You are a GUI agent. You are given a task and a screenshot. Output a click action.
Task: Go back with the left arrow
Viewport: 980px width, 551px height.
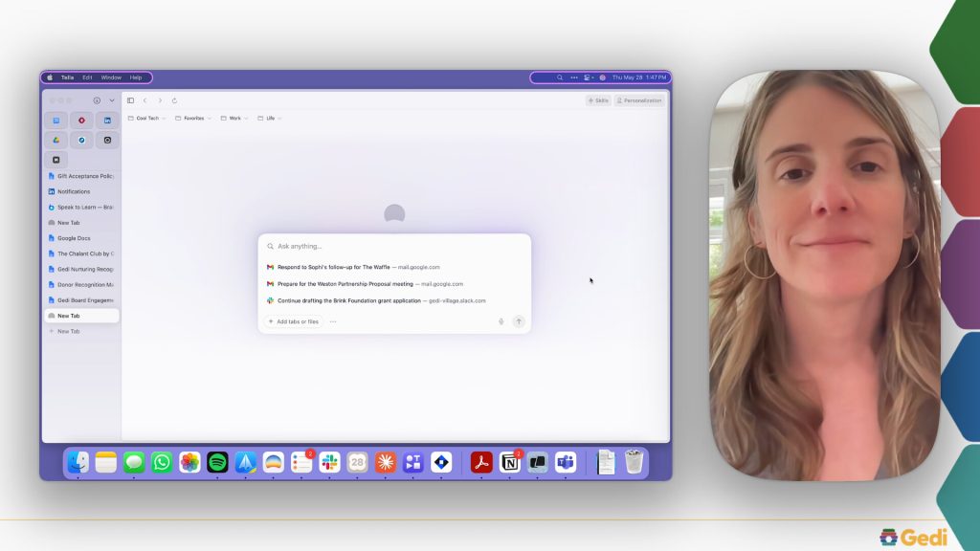145,100
